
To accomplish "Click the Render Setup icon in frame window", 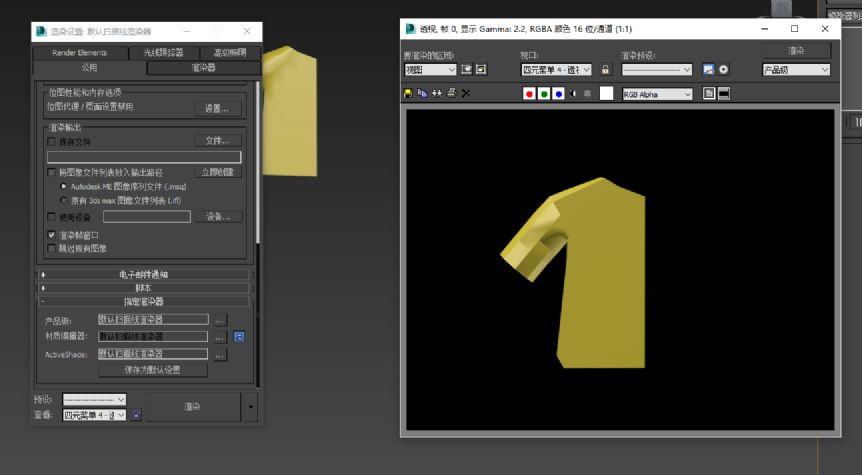I will click(709, 70).
